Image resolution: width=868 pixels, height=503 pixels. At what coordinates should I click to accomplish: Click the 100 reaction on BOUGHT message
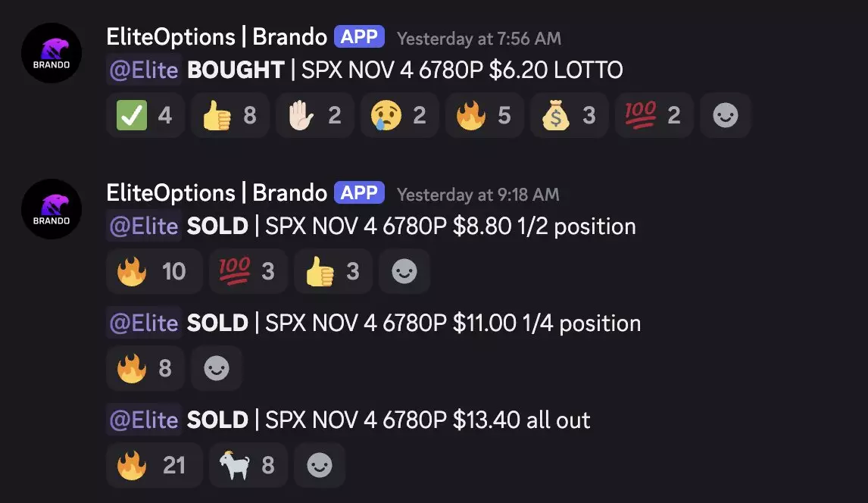tap(654, 115)
